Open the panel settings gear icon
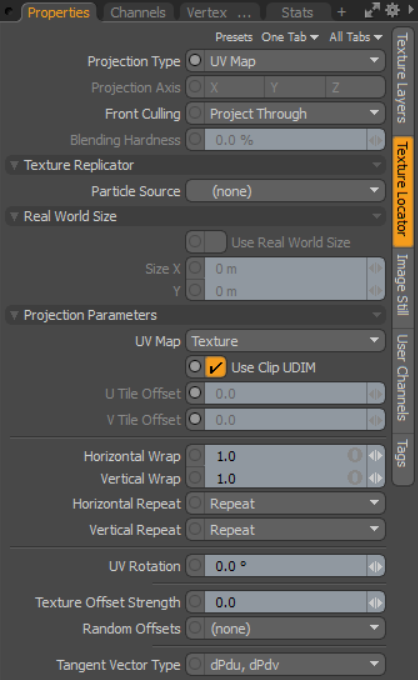The width and height of the screenshot is (418, 680). 392,10
